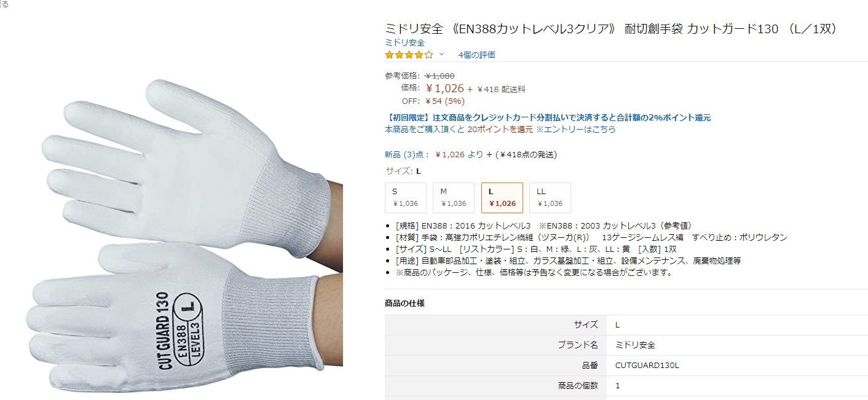
Task: Open the 4個の評価 reviews link
Action: click(476, 55)
